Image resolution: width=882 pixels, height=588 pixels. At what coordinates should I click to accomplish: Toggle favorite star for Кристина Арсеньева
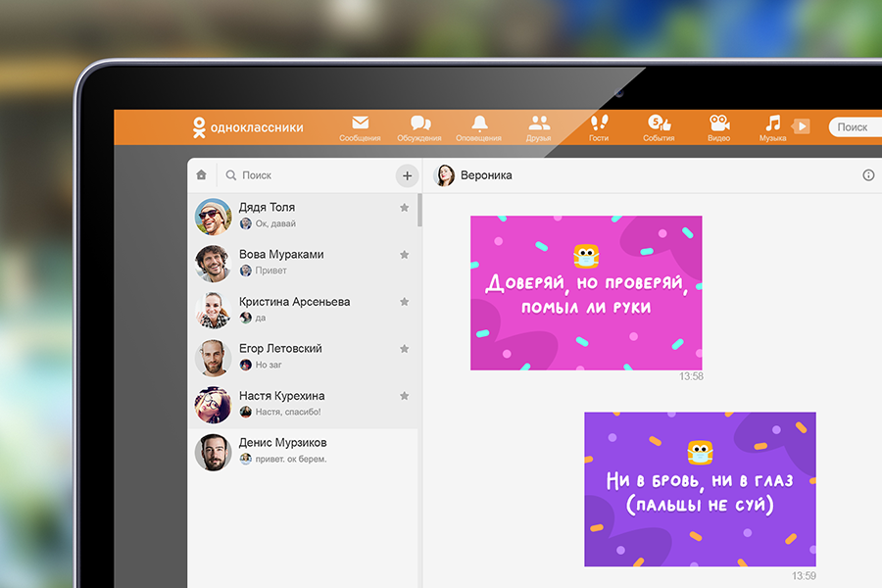404,302
